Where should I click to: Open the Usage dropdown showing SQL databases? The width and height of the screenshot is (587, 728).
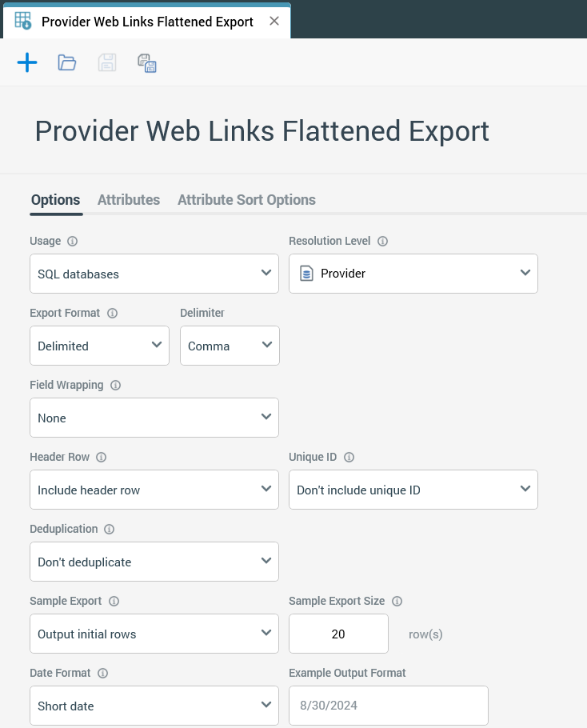pyautogui.click(x=154, y=274)
